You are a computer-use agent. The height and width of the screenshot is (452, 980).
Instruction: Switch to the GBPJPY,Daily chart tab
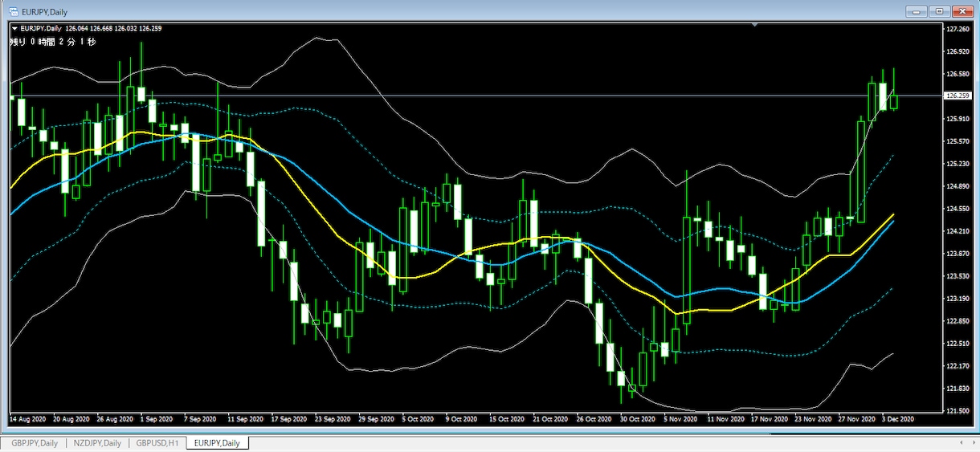click(35, 442)
